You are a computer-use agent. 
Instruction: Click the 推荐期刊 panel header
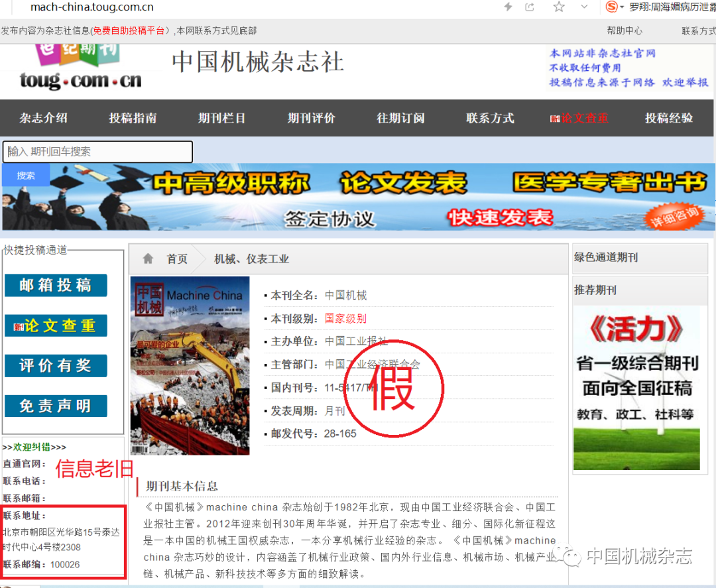tap(640, 290)
